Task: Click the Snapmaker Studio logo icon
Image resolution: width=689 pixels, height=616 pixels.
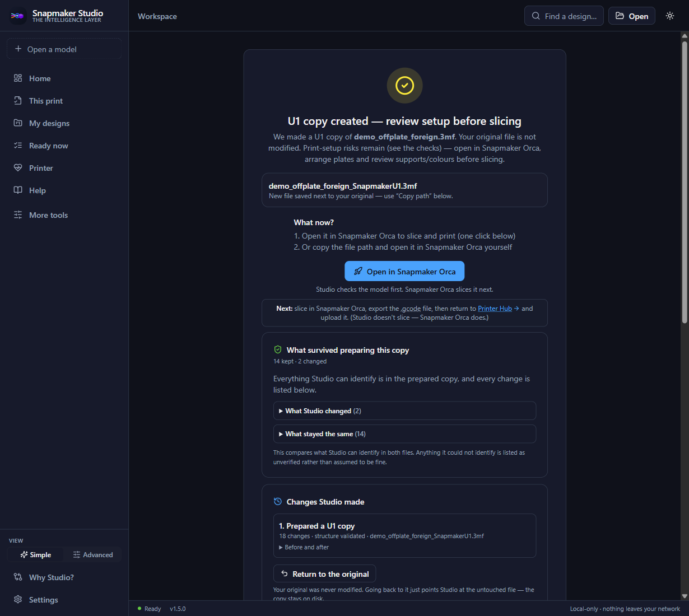Action: click(17, 16)
